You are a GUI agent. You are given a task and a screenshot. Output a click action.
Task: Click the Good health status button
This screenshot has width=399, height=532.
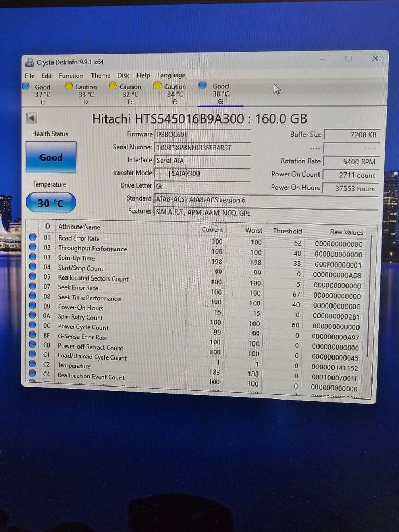[x=51, y=157]
